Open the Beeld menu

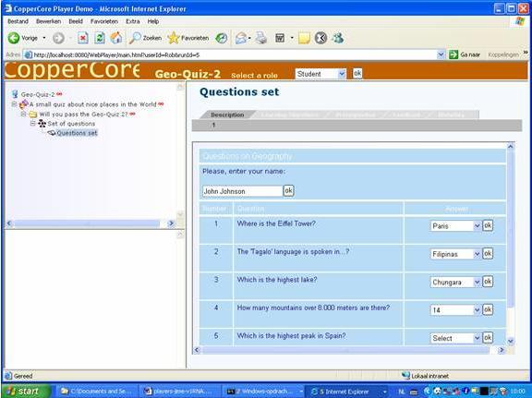coord(76,21)
